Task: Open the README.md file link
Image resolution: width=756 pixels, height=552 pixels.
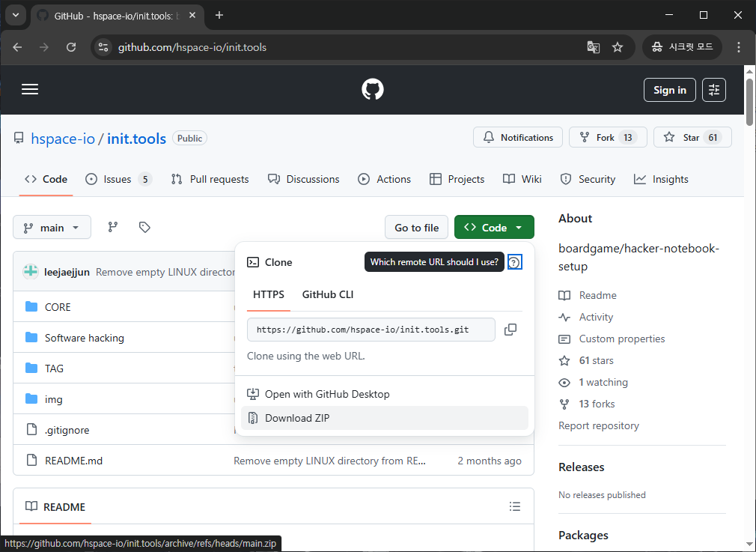Action: coord(73,461)
